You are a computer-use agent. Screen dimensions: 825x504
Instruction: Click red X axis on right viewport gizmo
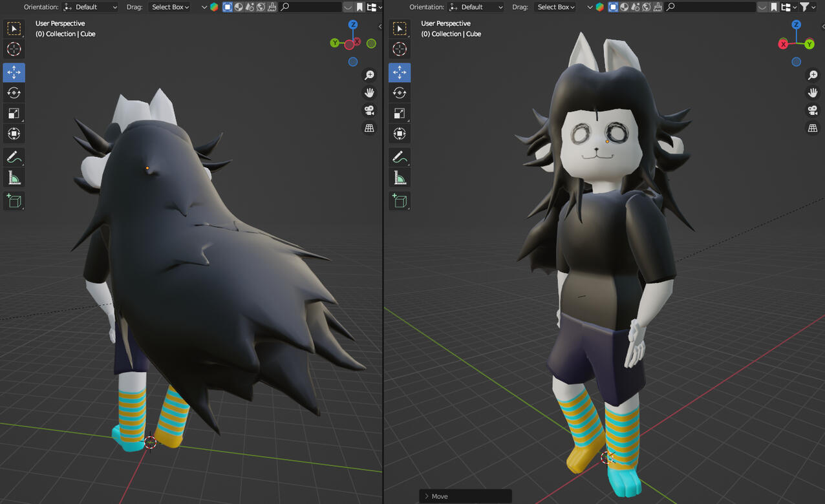pos(784,45)
